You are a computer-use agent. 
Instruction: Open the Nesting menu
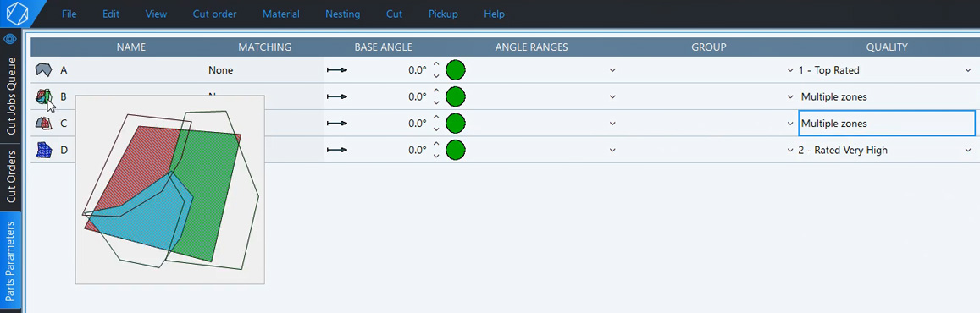pyautogui.click(x=342, y=14)
